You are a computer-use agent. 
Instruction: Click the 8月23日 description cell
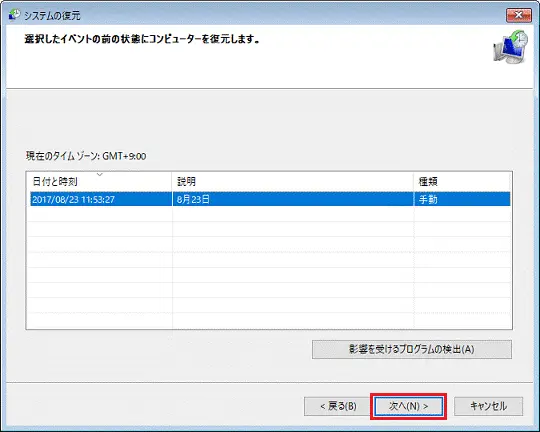coord(193,199)
